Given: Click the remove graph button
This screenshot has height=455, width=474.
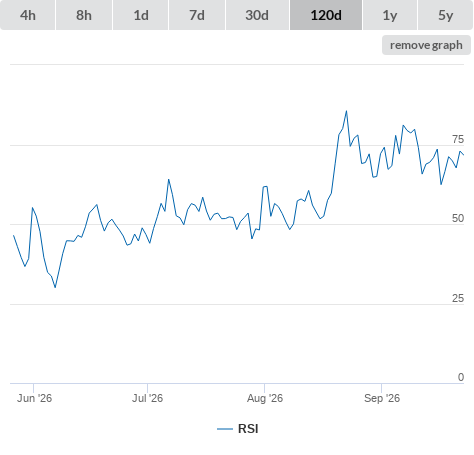Looking at the screenshot, I should [426, 45].
